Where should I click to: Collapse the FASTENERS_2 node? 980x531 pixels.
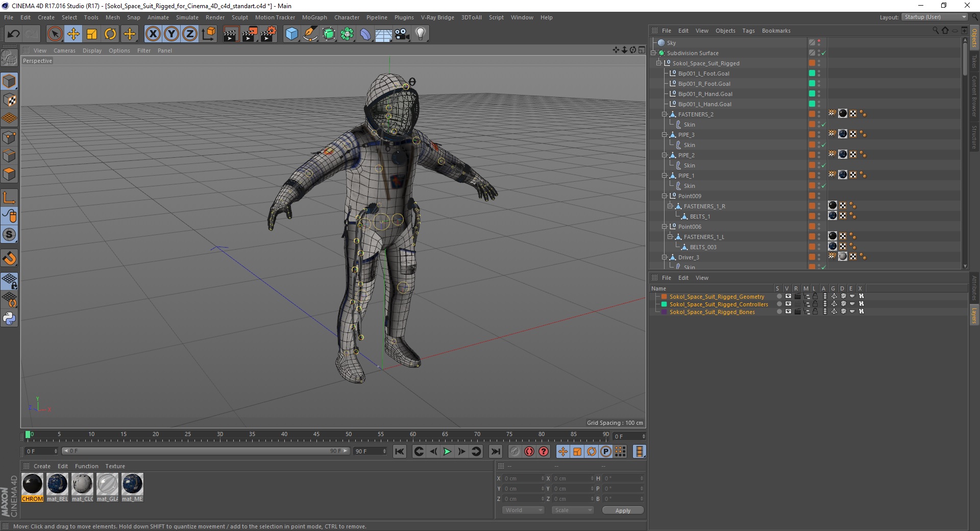pos(665,114)
